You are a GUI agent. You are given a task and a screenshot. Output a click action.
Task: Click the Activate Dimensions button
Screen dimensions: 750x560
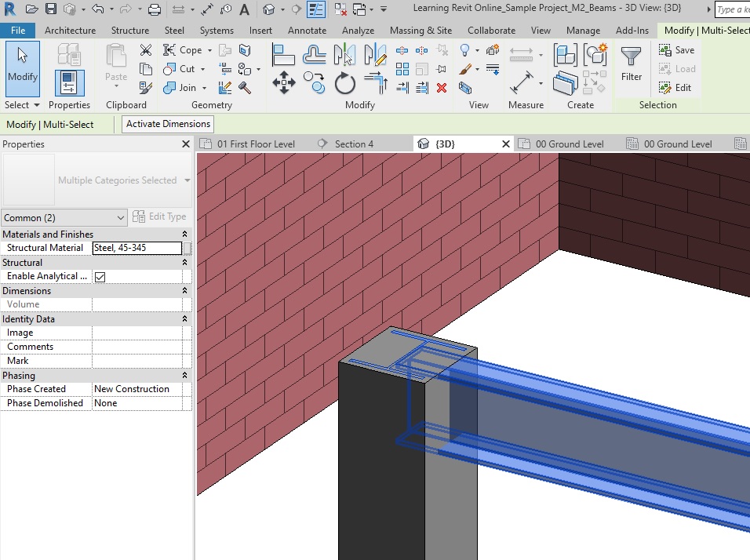(169, 124)
